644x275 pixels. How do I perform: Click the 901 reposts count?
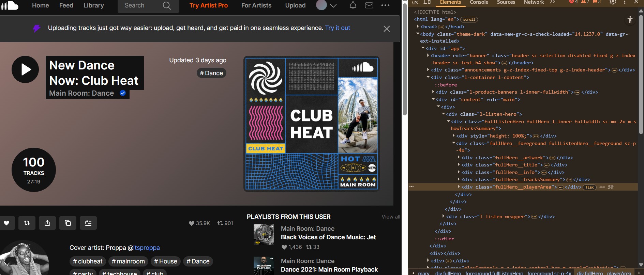coord(225,223)
